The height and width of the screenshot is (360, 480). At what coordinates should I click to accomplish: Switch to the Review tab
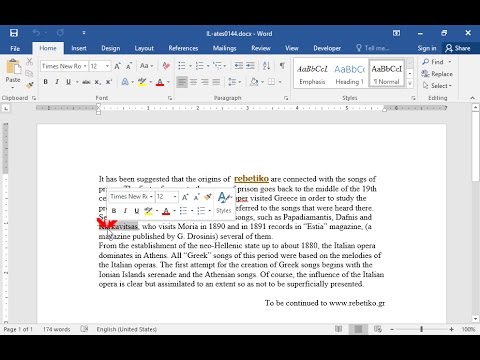pyautogui.click(x=261, y=48)
